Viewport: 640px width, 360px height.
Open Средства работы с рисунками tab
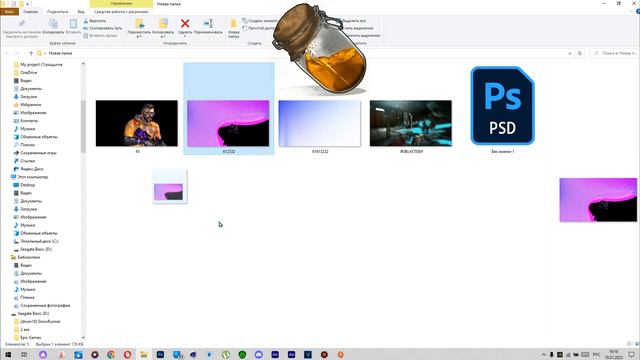(x=121, y=12)
